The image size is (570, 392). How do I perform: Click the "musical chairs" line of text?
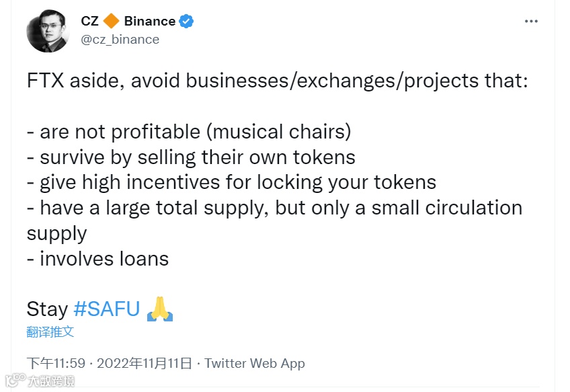[x=189, y=132]
